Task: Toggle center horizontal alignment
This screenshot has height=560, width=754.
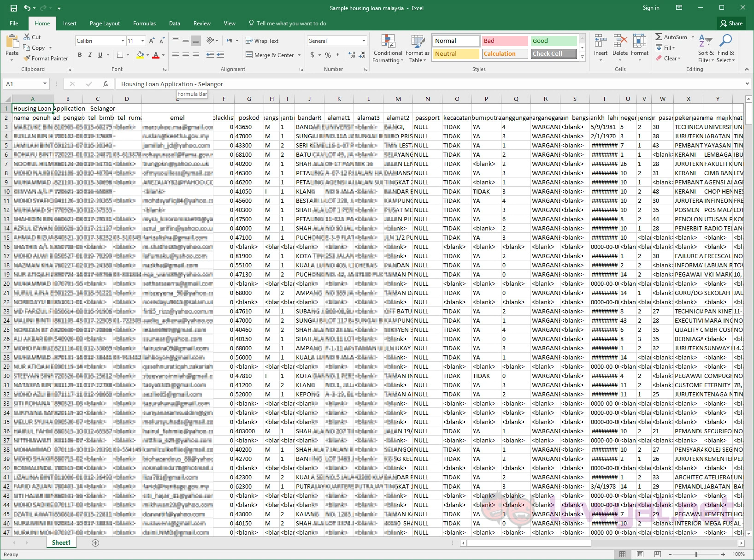Action: [x=186, y=55]
